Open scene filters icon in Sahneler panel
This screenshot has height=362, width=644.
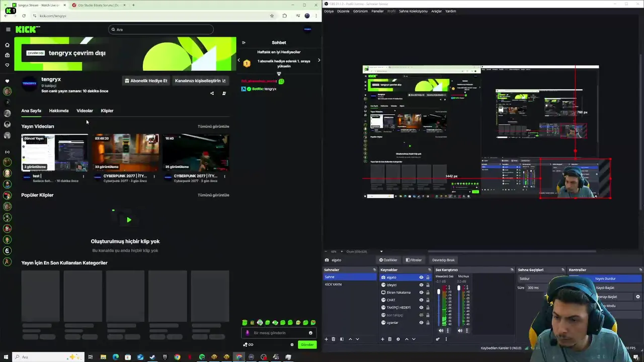[x=342, y=339]
